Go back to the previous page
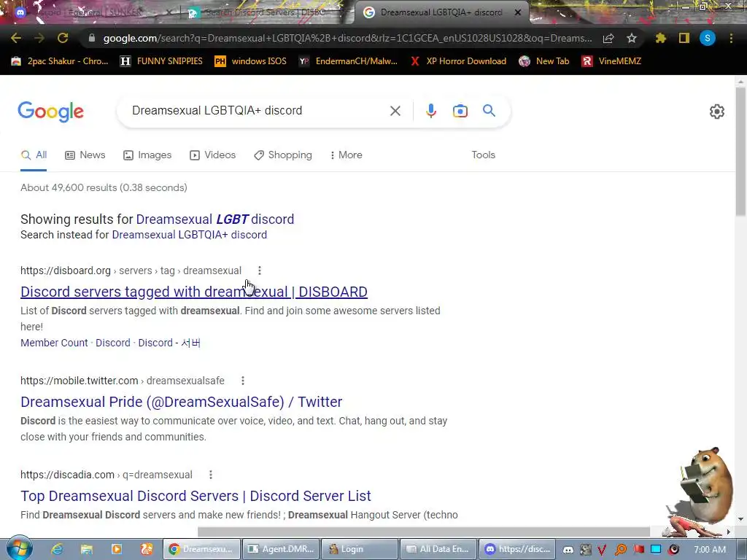Viewport: 747px width, 560px height. pyautogui.click(x=16, y=38)
